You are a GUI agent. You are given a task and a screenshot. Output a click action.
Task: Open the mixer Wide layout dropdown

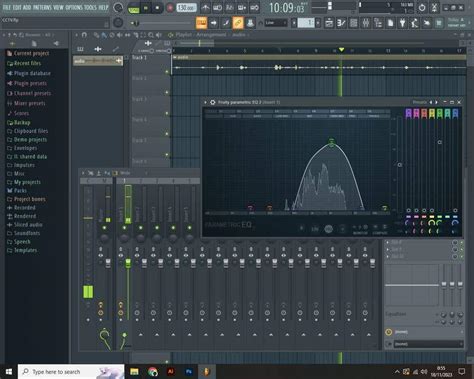(133, 173)
